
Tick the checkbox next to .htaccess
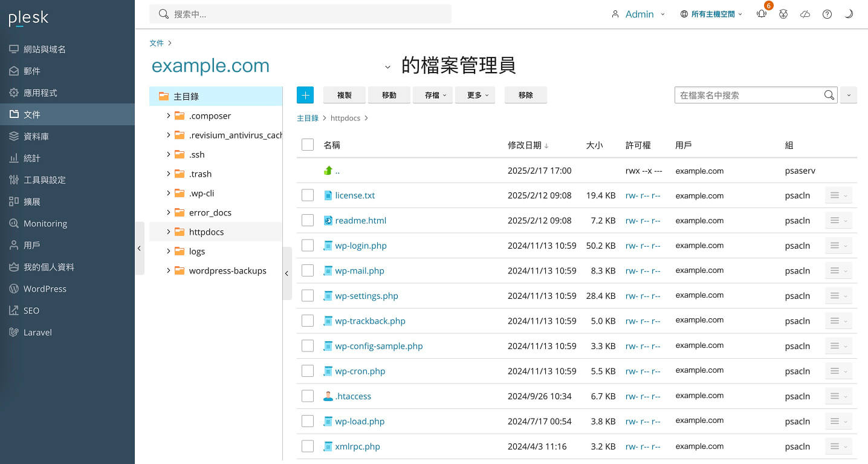(308, 396)
